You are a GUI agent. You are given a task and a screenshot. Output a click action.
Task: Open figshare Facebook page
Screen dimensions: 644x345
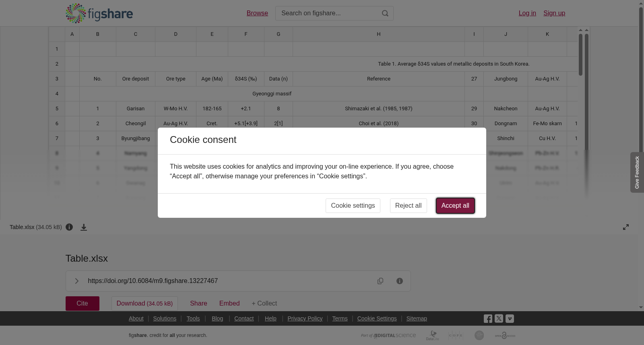[488, 318]
